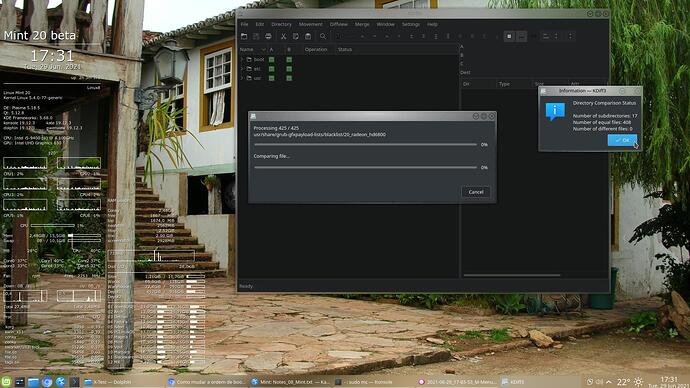Click the green A status box for boot
690x388 pixels.
point(272,59)
